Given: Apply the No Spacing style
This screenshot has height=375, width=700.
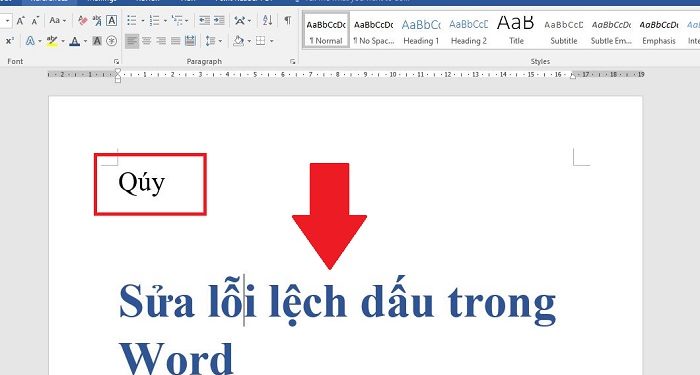Looking at the screenshot, I should click(374, 30).
